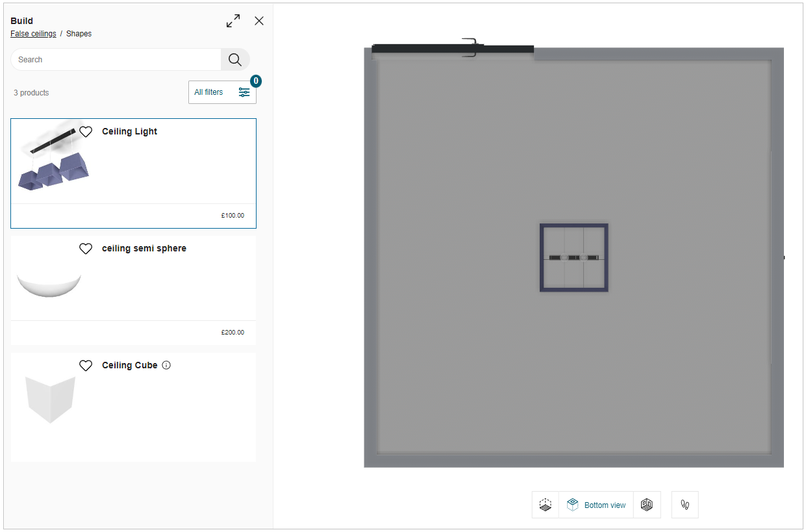Click into the Search input field
806x532 pixels.
point(117,60)
